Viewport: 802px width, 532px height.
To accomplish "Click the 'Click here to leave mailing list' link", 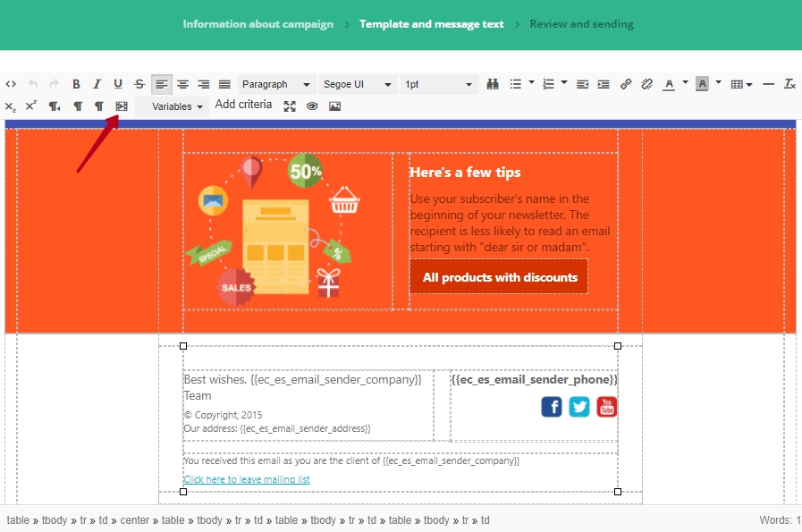I will 246,479.
